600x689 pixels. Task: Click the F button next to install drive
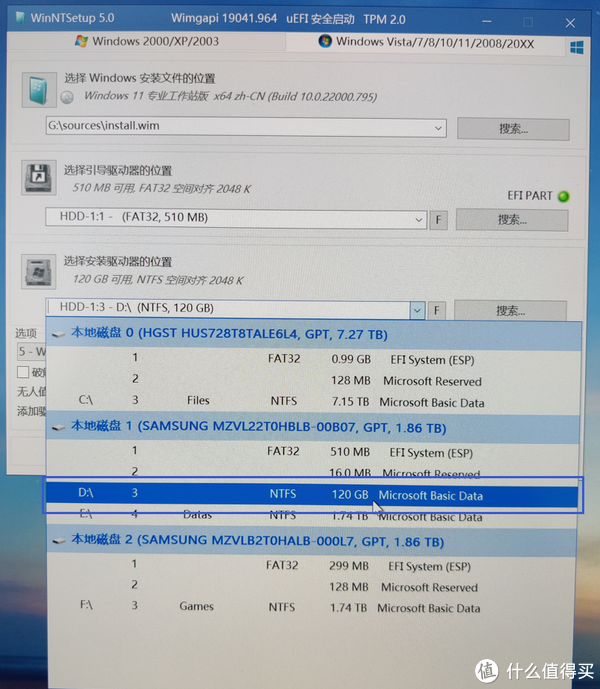tap(436, 311)
